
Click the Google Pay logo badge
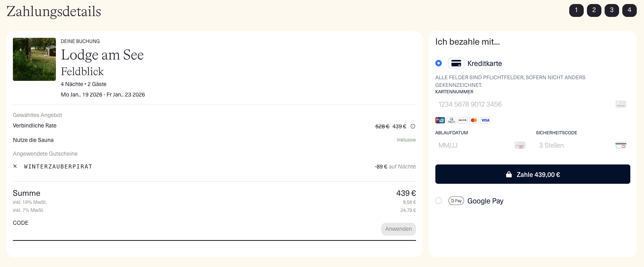456,201
